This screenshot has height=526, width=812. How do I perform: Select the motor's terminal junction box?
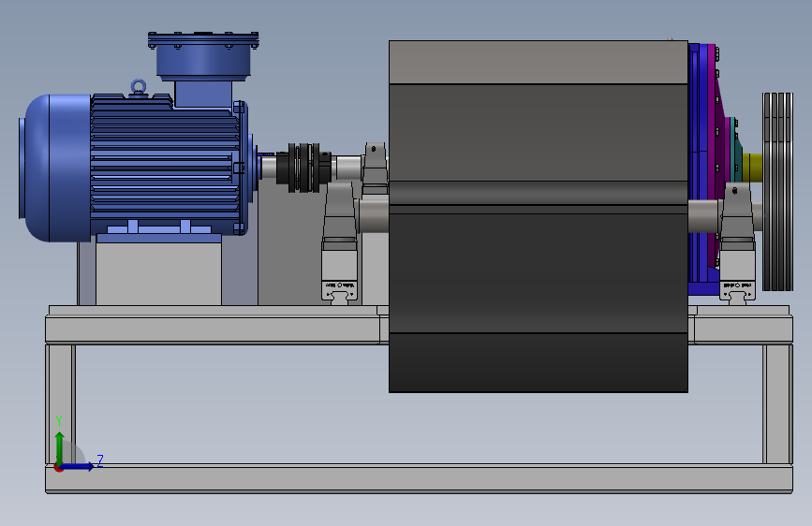[203, 57]
